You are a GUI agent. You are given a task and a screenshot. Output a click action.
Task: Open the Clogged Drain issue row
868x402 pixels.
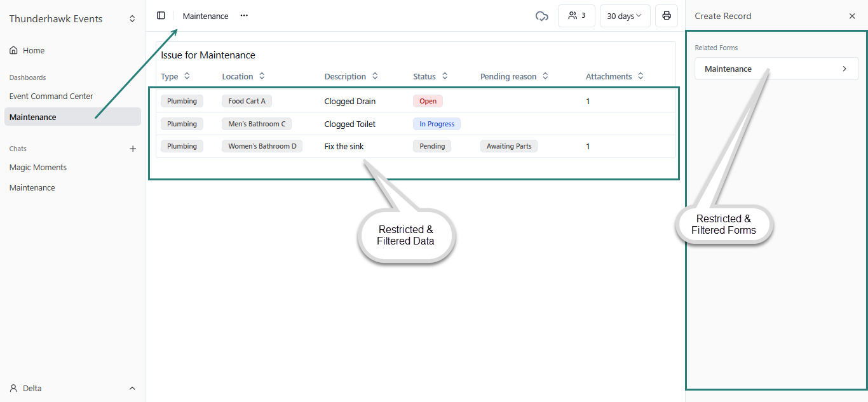click(349, 101)
